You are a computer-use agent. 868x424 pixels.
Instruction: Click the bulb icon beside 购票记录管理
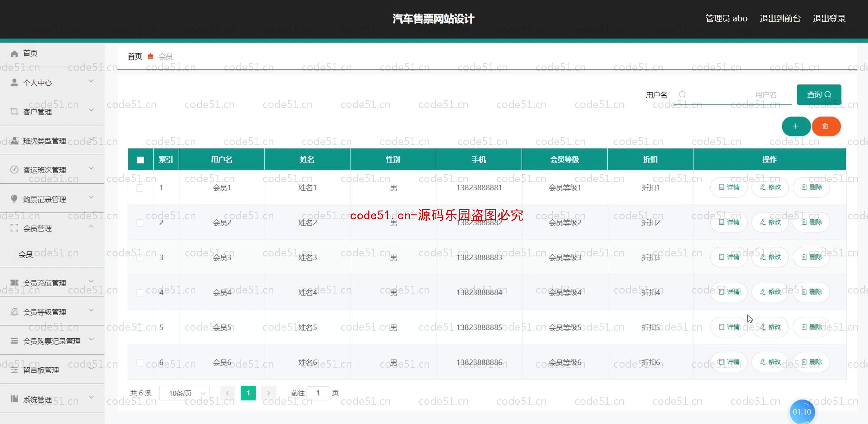pos(14,198)
